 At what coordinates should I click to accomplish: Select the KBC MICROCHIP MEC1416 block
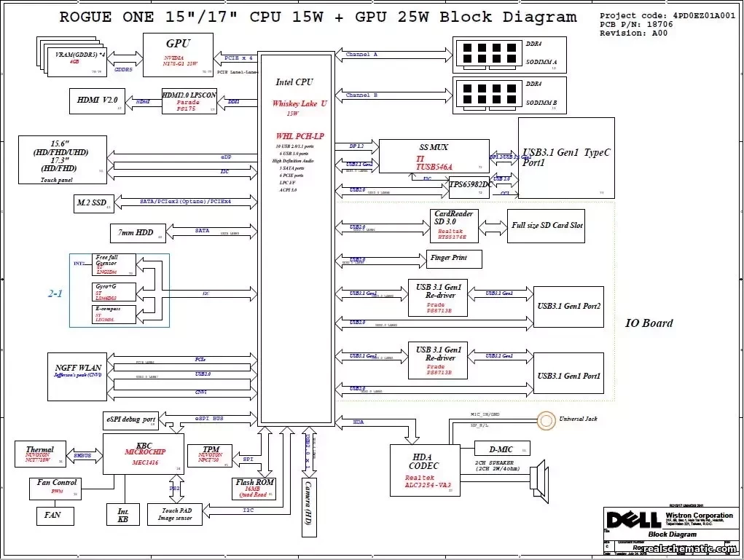pos(143,454)
